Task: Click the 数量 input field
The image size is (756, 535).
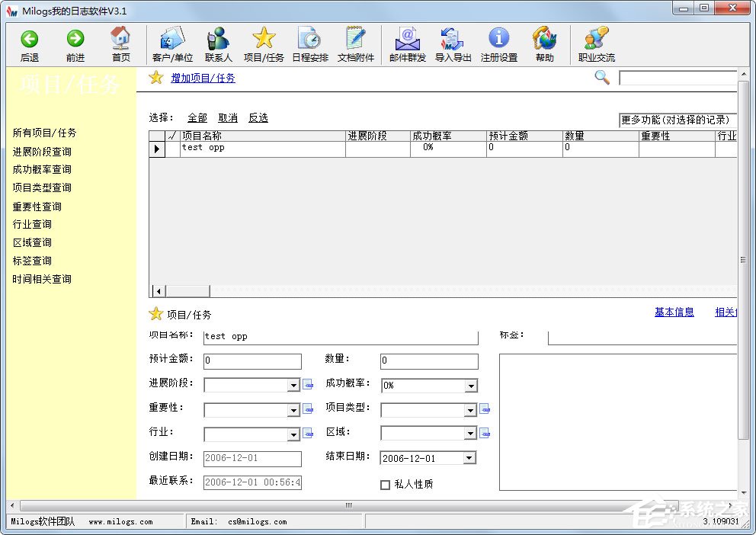Action: click(429, 361)
